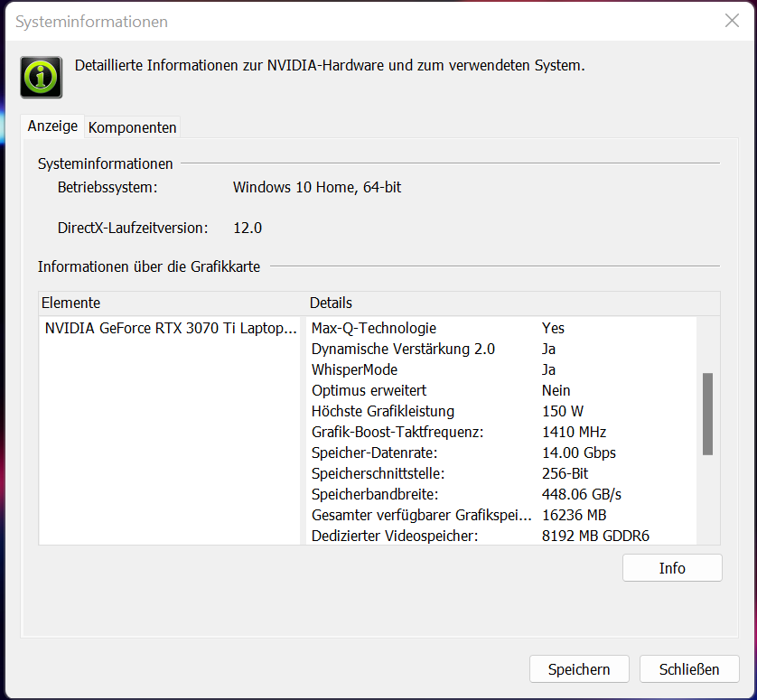Click the Nein value for Optimus
This screenshot has width=757, height=700.
[x=556, y=390]
